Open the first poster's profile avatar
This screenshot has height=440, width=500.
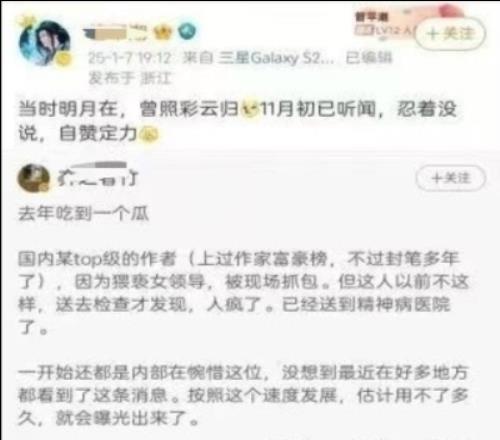coord(44,42)
